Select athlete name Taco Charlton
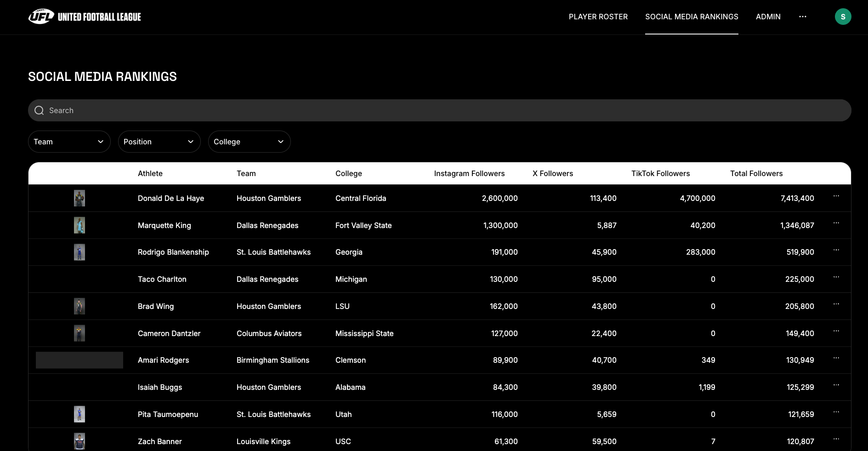 tap(162, 279)
